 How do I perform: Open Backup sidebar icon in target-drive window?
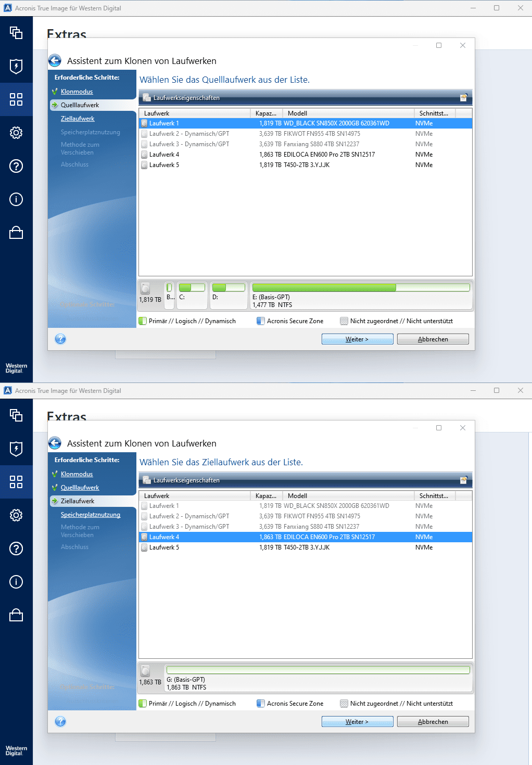click(x=16, y=415)
